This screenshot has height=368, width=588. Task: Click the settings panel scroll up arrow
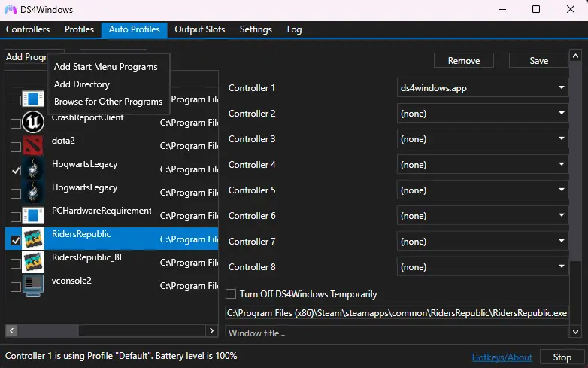coord(576,56)
